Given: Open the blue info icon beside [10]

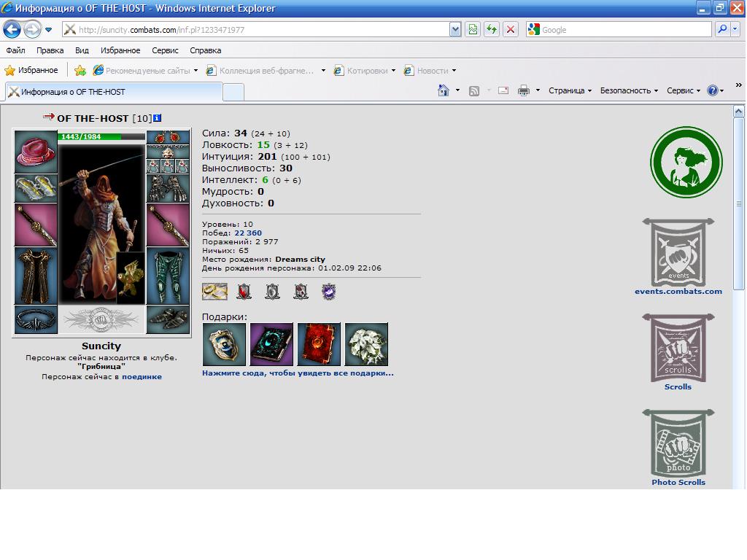Looking at the screenshot, I should [x=158, y=117].
